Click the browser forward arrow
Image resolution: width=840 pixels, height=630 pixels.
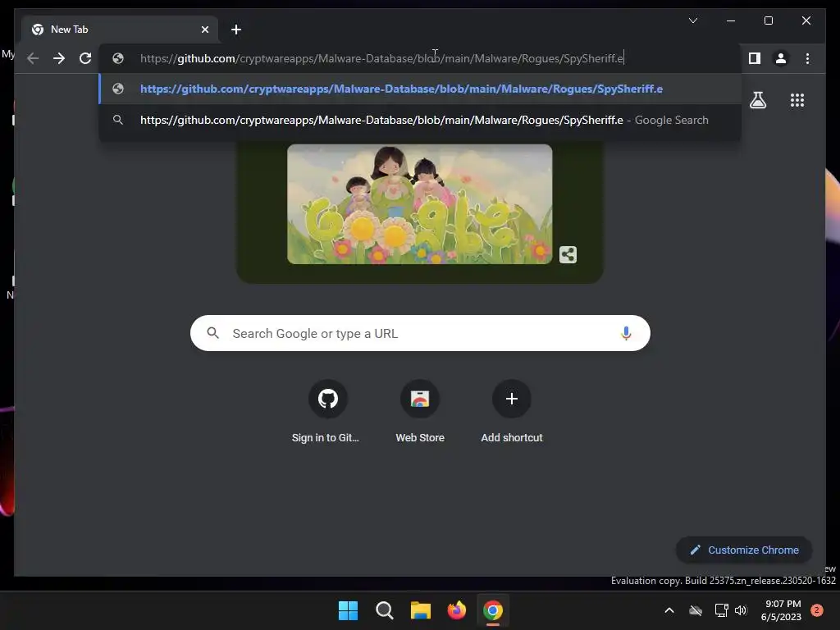coord(59,58)
